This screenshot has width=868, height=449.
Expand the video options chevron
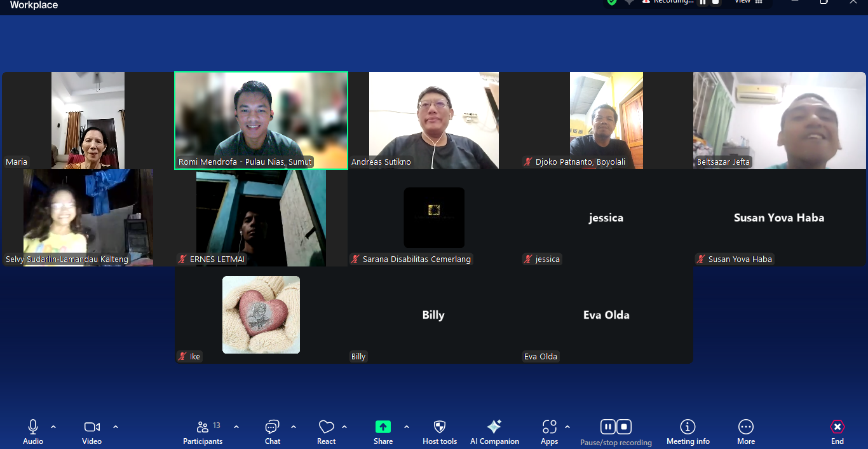pos(116,427)
